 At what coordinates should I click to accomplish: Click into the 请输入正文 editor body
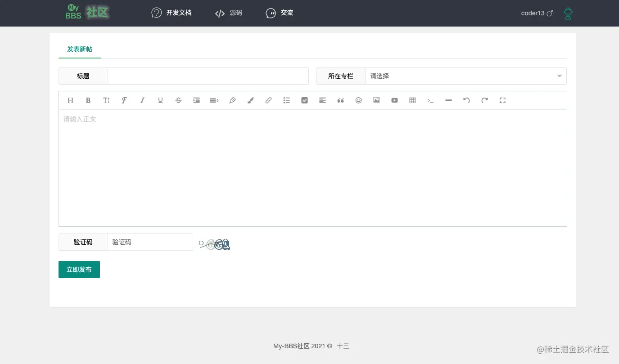click(312, 168)
